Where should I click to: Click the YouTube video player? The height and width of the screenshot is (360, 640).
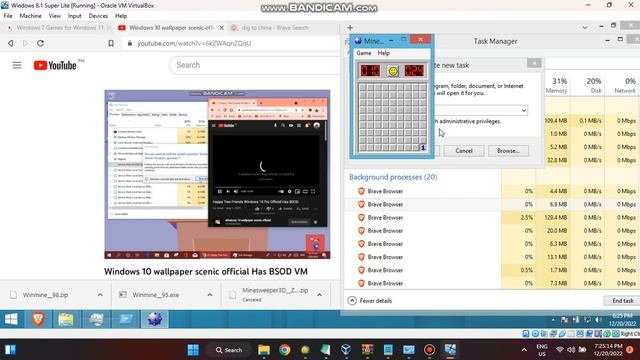pyautogui.click(x=217, y=174)
